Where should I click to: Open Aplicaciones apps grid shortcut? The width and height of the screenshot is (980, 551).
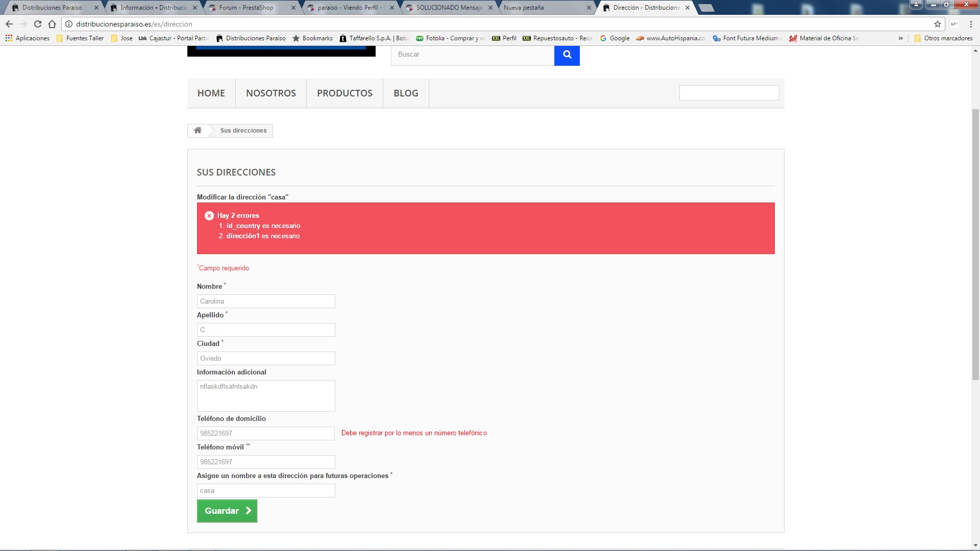(x=28, y=38)
